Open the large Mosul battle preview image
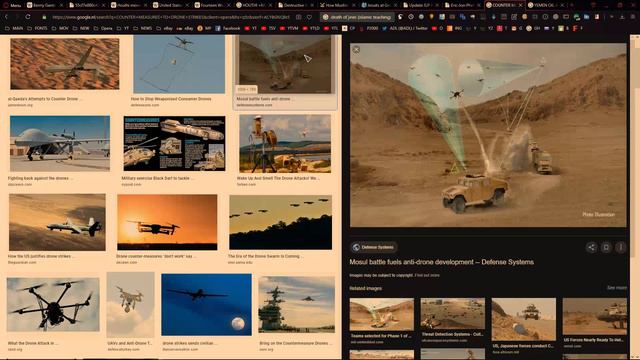 pyautogui.click(x=488, y=135)
